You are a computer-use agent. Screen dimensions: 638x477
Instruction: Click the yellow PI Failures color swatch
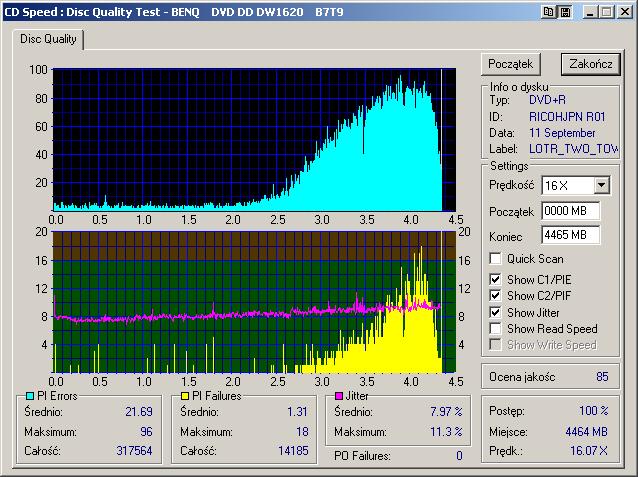coord(185,396)
